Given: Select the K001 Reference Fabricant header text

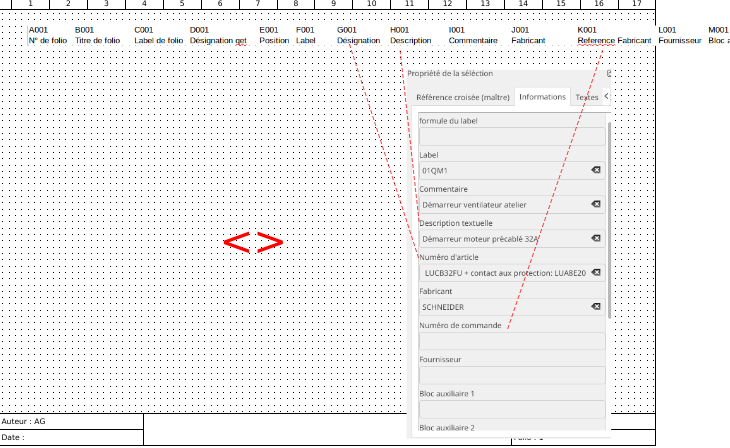Looking at the screenshot, I should [614, 36].
